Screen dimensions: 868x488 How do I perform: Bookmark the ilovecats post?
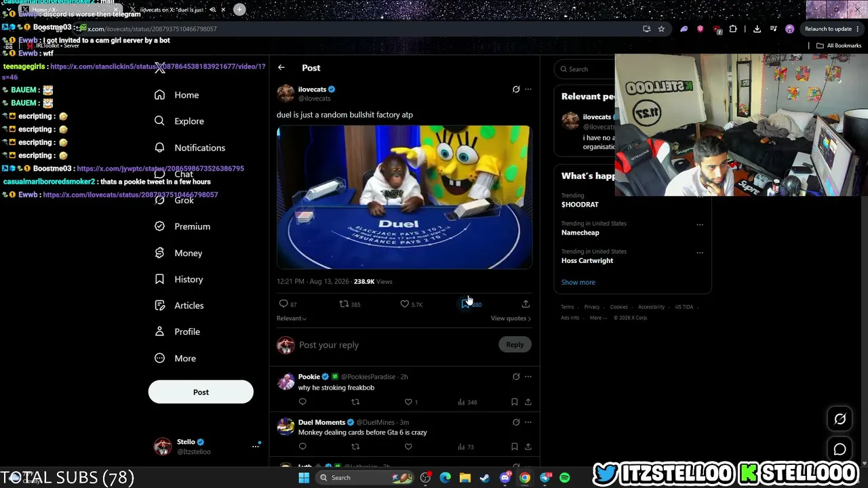pos(465,304)
